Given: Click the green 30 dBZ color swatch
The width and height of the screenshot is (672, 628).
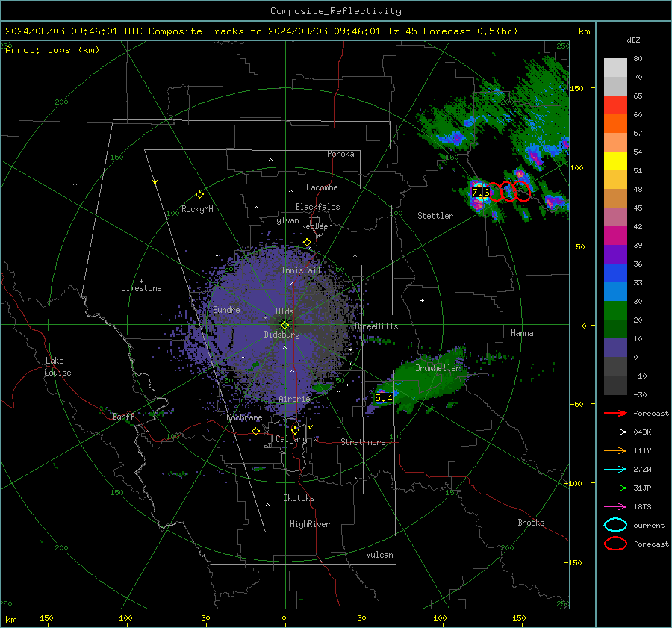Looking at the screenshot, I should pyautogui.click(x=615, y=311).
